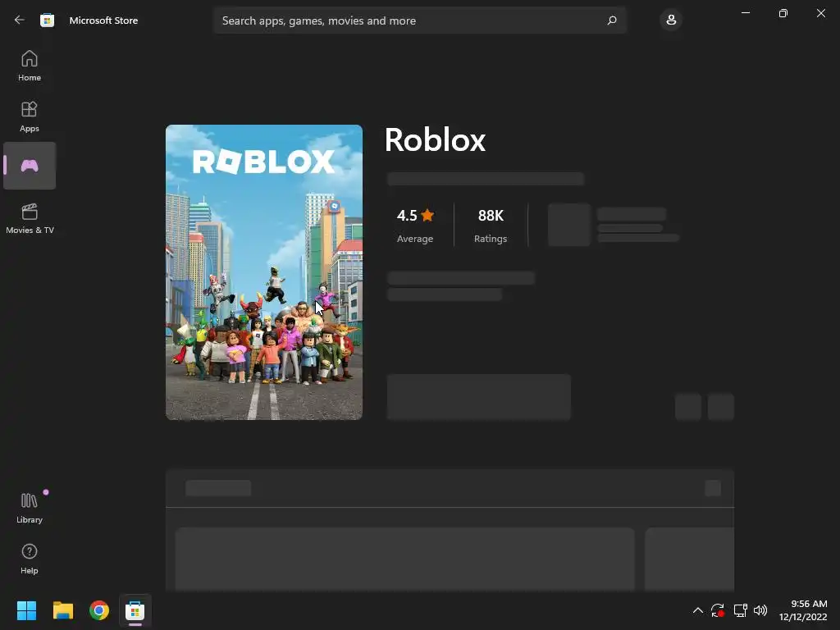840x630 pixels.
Task: Open the Home section in sidebar
Action: [30, 66]
